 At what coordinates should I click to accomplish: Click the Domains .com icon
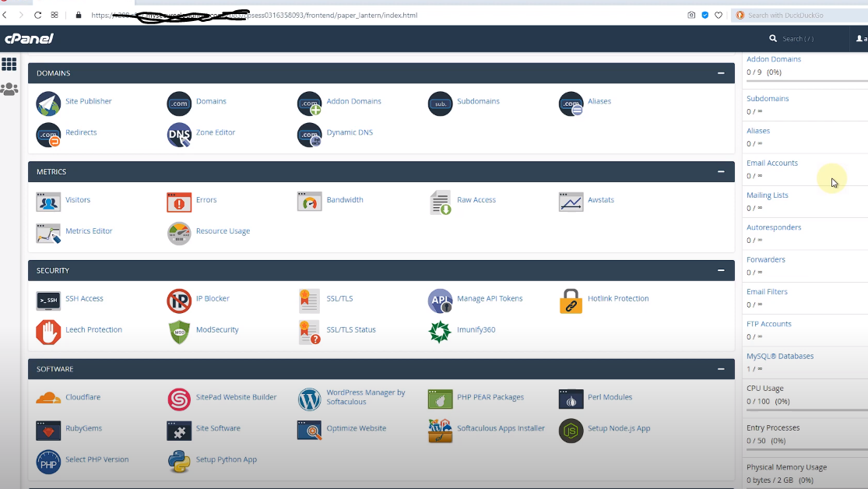tap(179, 103)
